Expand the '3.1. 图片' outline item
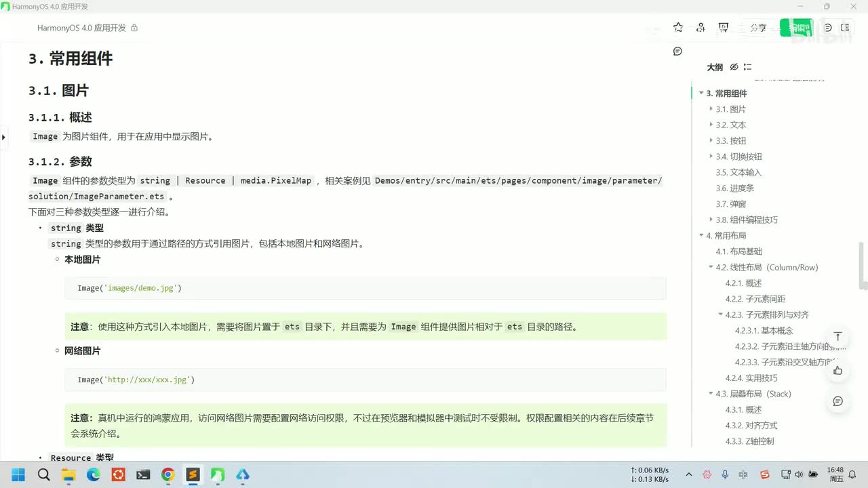This screenshot has height=488, width=868. coord(711,109)
